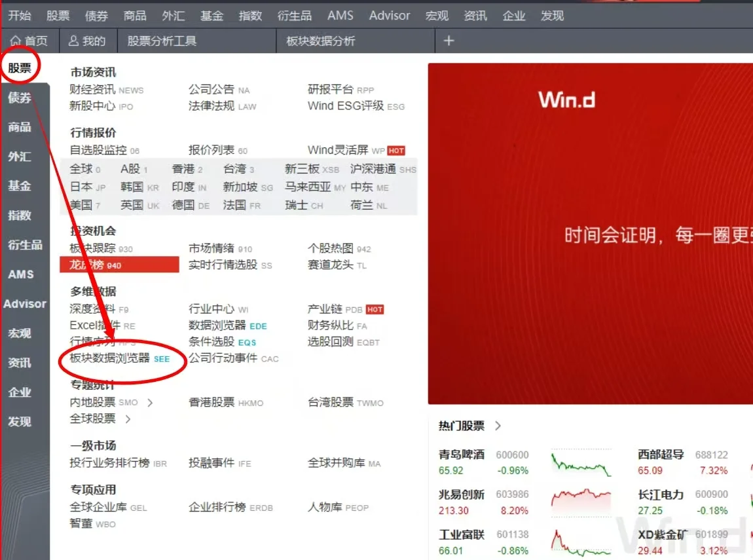Open new tab with plus icon
The image size is (753, 560).
pyautogui.click(x=449, y=41)
